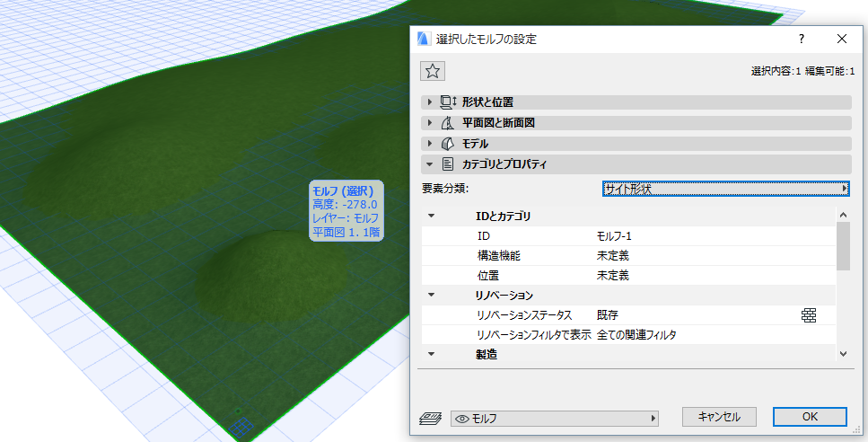Click the 形状と位置 panel icon
Image resolution: width=868 pixels, height=442 pixels.
pos(448,102)
